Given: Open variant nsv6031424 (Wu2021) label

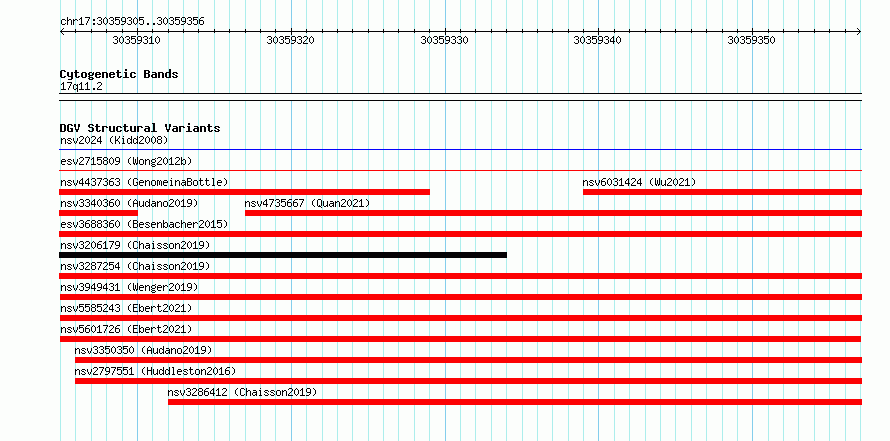Looking at the screenshot, I should pyautogui.click(x=639, y=182).
